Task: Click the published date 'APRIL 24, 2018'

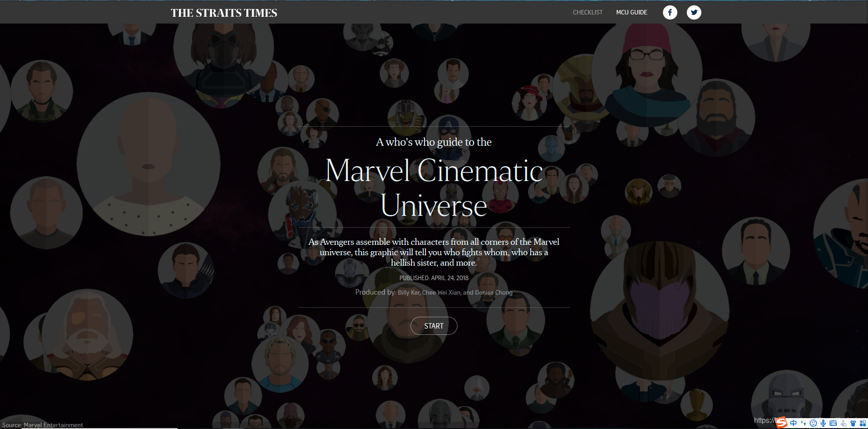Action: pos(450,278)
